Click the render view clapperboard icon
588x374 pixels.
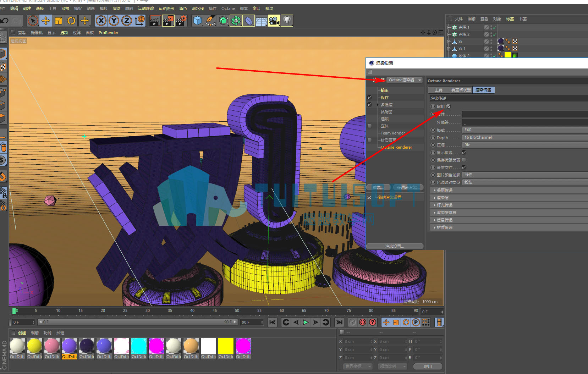click(x=155, y=21)
